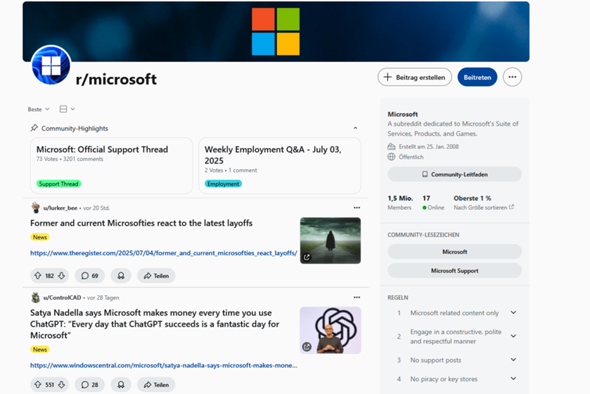Image resolution: width=590 pixels, height=394 pixels.
Task: Click the Community-Highlights pin icon
Action: [x=34, y=128]
